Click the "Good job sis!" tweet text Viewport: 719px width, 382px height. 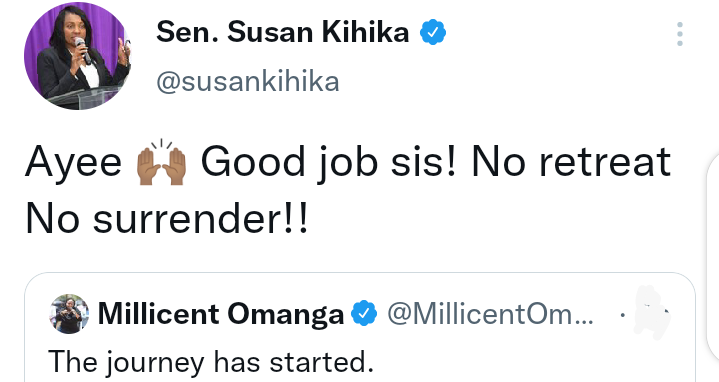tap(329, 162)
